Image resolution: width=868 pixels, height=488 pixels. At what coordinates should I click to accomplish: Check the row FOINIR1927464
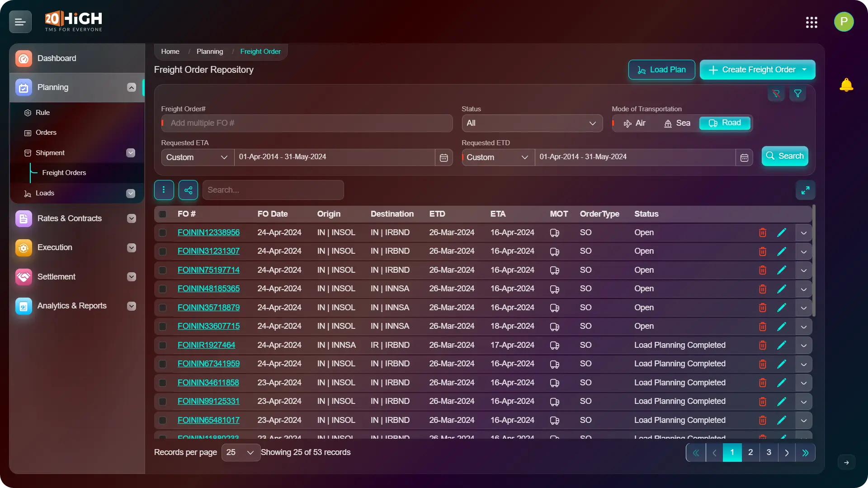163,345
